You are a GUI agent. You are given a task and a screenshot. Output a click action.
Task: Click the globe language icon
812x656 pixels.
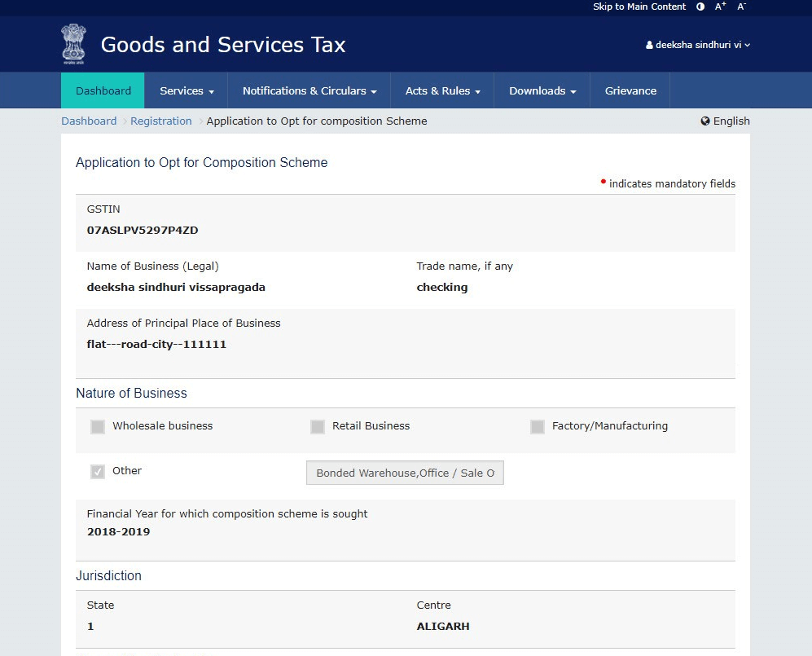704,121
